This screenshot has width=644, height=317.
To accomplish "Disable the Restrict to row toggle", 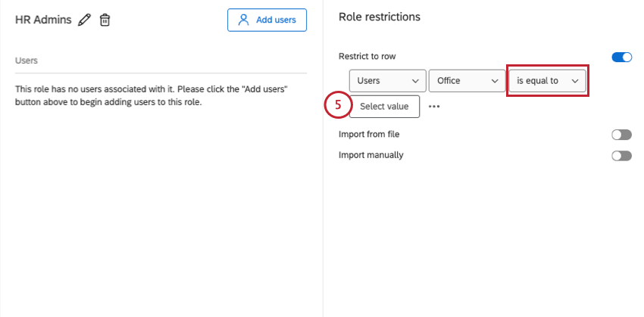I will pyautogui.click(x=621, y=57).
